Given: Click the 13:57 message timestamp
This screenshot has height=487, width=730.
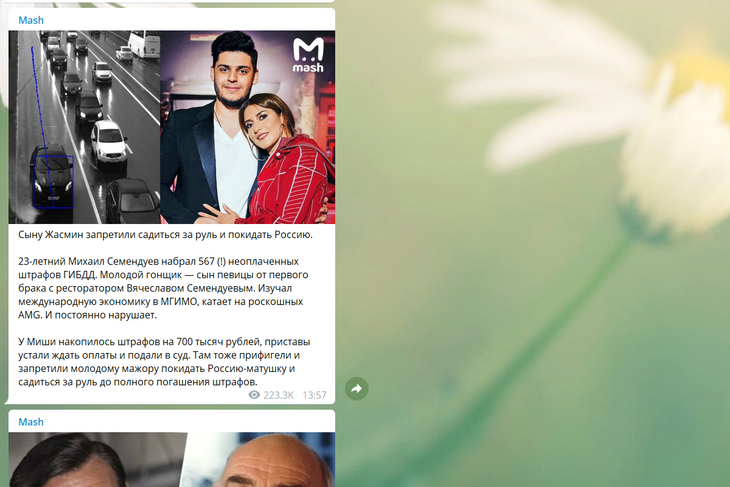Looking at the screenshot, I should pos(314,395).
